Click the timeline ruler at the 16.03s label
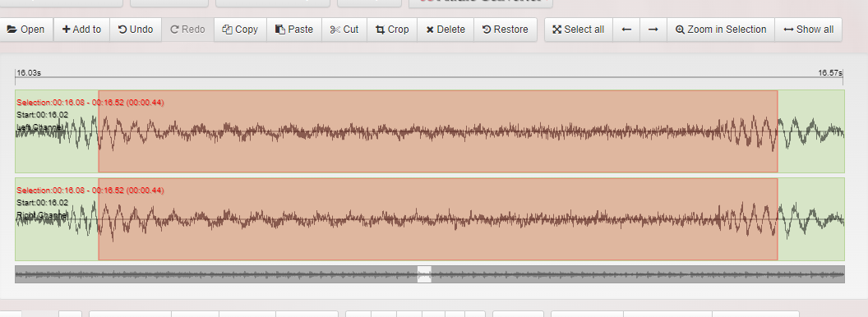 (x=29, y=72)
